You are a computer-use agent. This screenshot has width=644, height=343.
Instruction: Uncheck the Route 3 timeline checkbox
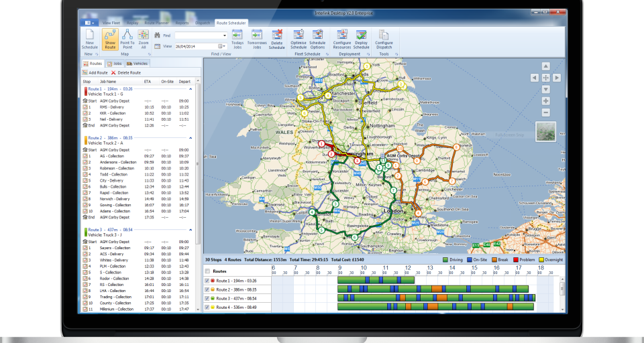coord(207,298)
